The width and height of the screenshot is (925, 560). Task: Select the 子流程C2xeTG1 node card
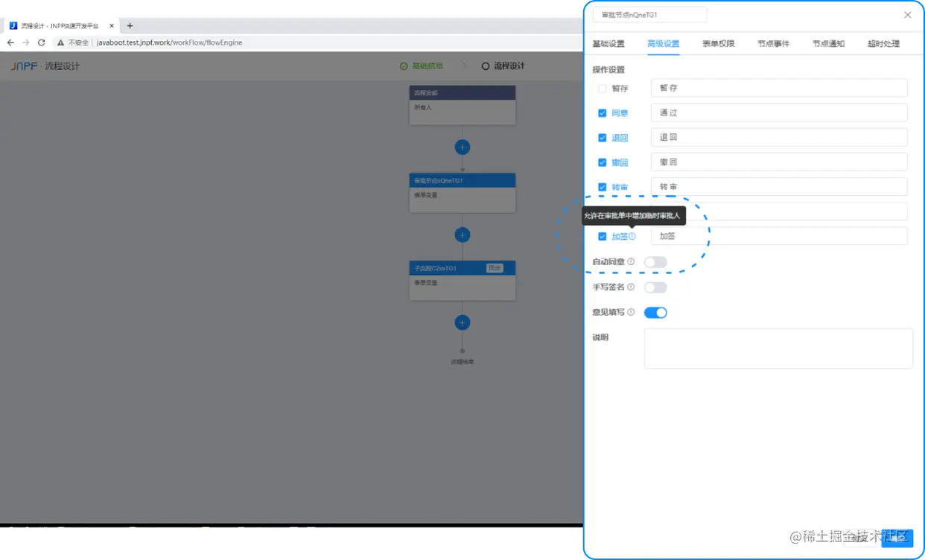tap(462, 281)
